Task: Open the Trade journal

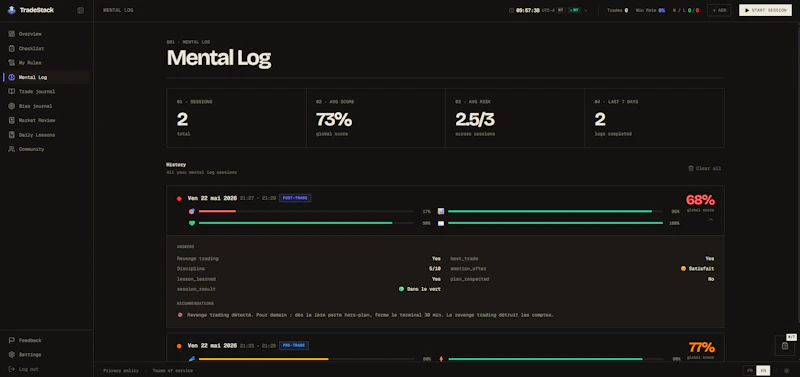Action: click(46, 92)
